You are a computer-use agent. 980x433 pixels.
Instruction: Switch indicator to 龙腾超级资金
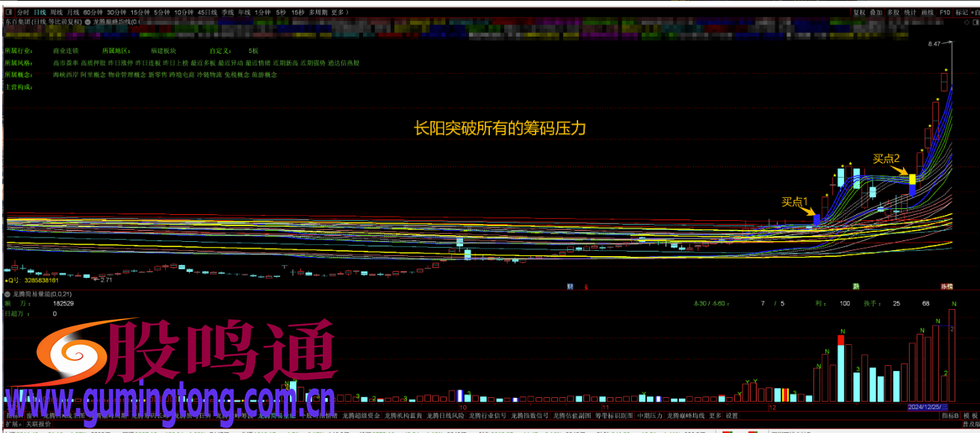click(x=359, y=418)
